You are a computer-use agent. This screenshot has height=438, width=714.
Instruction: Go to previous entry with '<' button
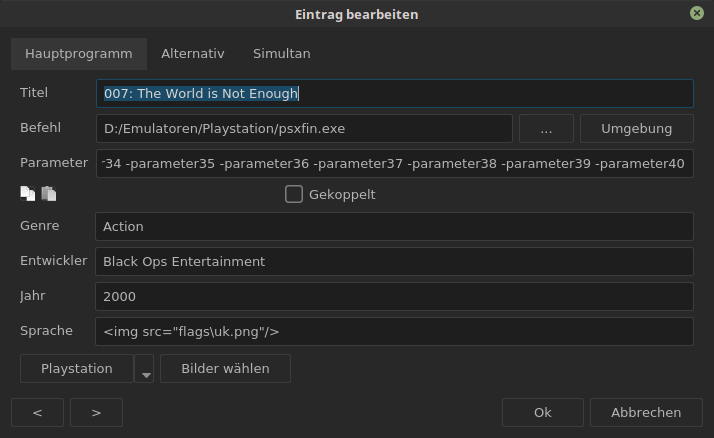click(x=37, y=412)
